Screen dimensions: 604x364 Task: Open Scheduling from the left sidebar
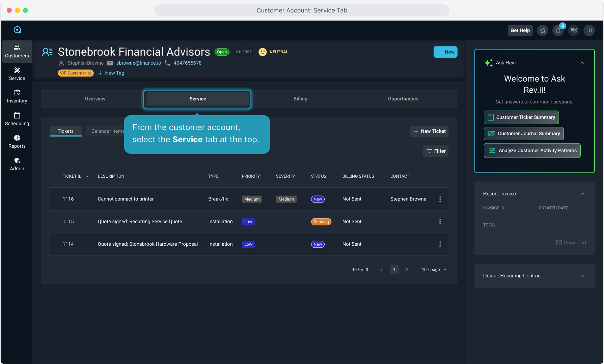click(17, 119)
